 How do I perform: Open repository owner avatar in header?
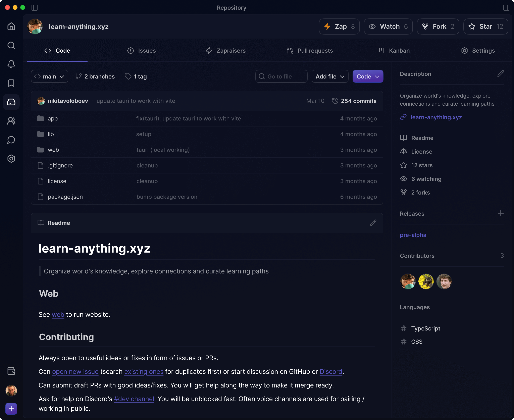coord(35,27)
